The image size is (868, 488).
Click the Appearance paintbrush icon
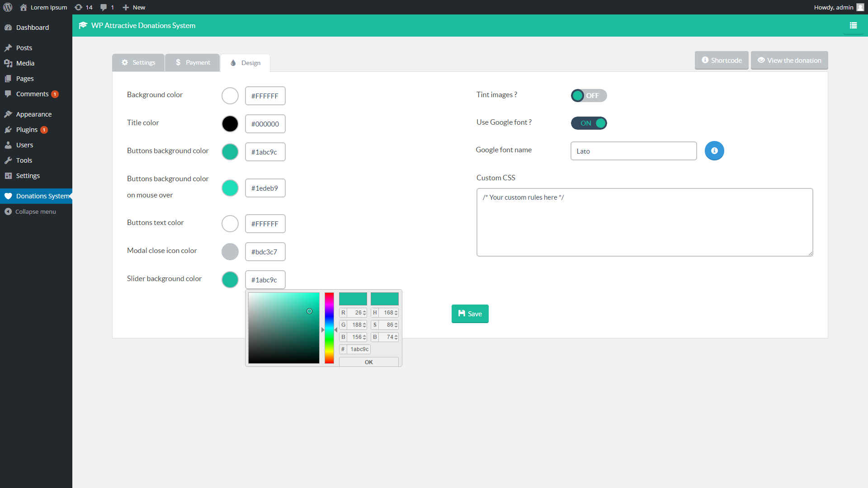pos(8,114)
